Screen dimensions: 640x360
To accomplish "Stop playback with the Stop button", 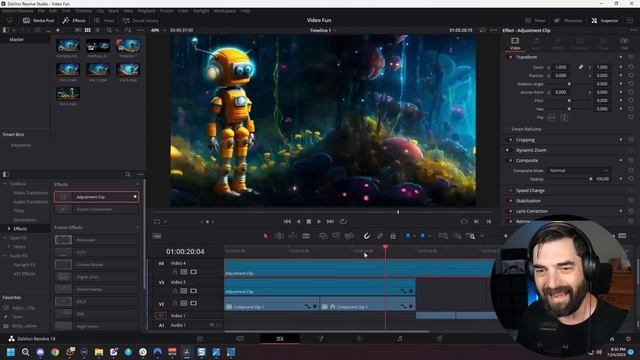I will point(309,221).
